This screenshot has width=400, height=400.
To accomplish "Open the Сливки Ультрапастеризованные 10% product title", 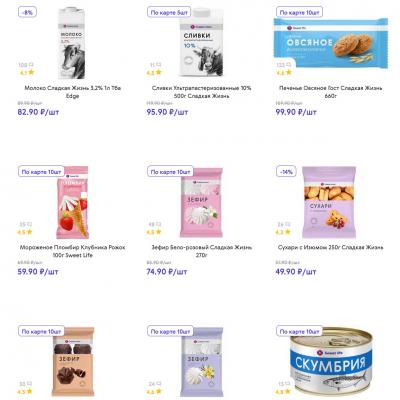I will [201, 92].
